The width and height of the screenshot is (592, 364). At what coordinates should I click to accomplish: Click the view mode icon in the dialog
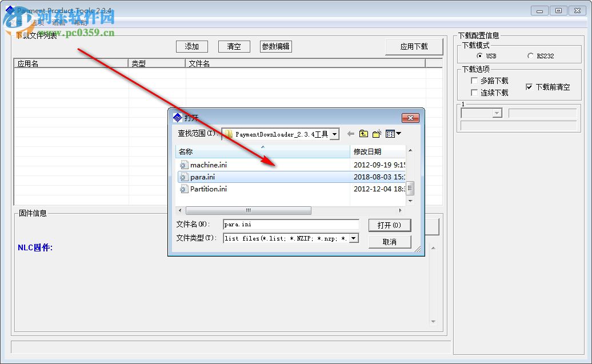(390, 134)
